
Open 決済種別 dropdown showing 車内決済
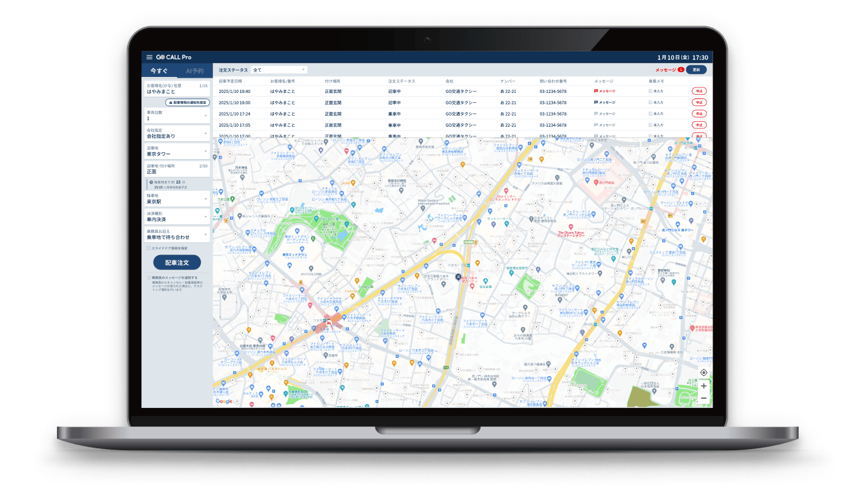click(x=177, y=216)
